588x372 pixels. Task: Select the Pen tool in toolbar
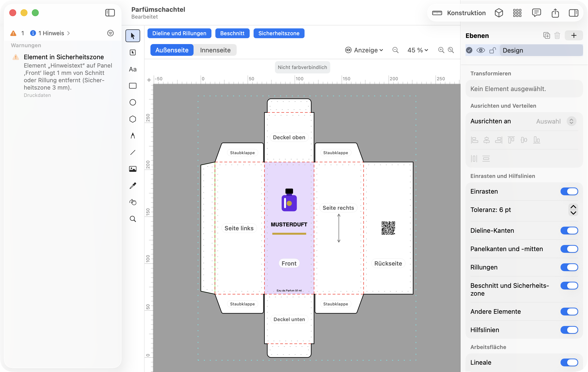point(133,136)
